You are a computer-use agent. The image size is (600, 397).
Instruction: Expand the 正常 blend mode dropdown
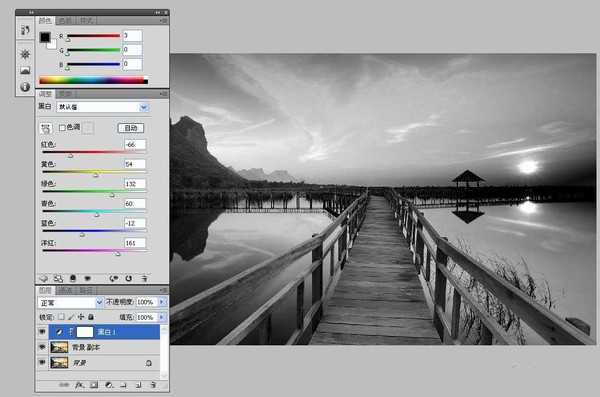click(71, 302)
